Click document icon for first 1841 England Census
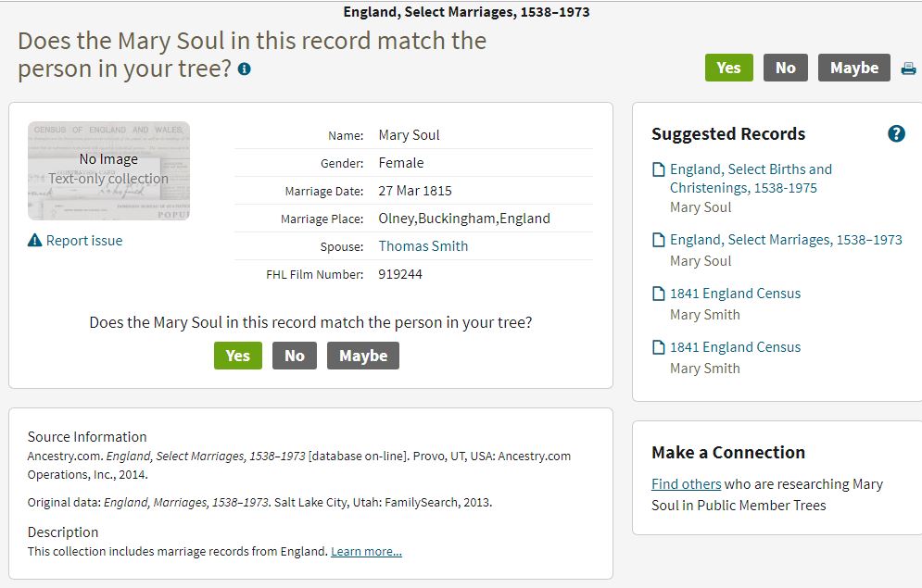The image size is (922, 588). coord(659,294)
